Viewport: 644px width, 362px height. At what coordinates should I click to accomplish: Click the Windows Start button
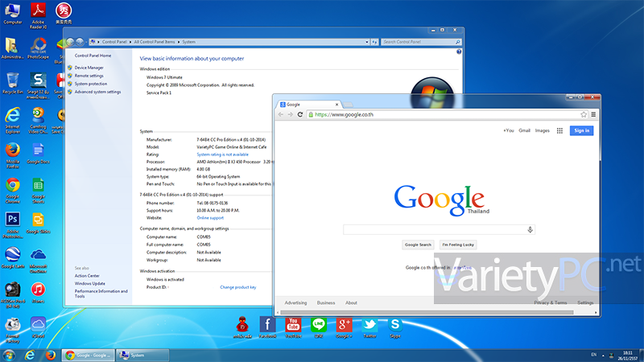(x=9, y=354)
